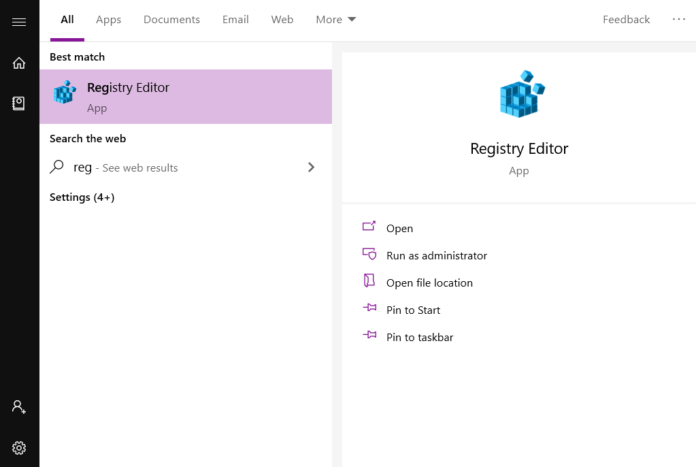Click the notebook icon in left sidebar
The width and height of the screenshot is (696, 467).
[x=19, y=103]
